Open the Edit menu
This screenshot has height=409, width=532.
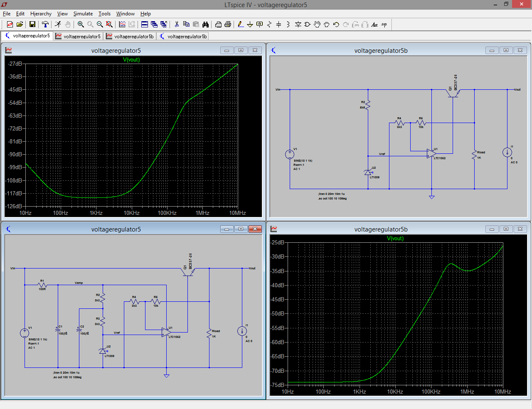tap(20, 14)
